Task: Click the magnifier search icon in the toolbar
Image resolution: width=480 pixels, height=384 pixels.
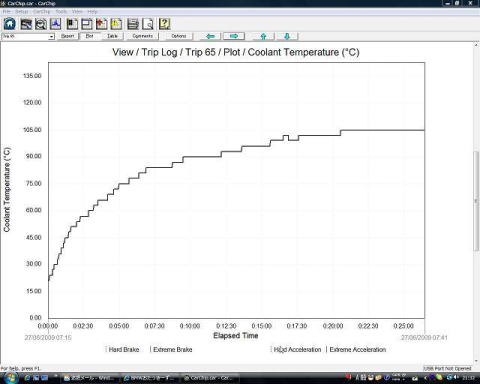Action: [x=41, y=24]
